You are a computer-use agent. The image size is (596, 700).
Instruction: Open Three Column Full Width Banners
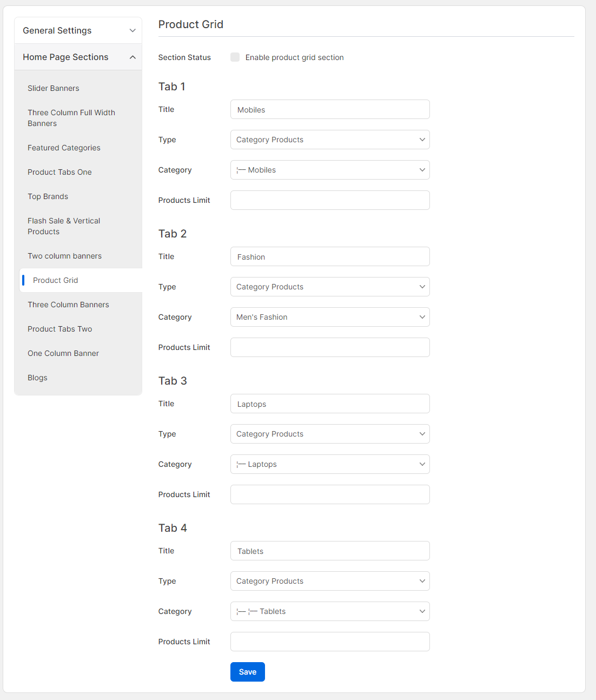(x=71, y=118)
